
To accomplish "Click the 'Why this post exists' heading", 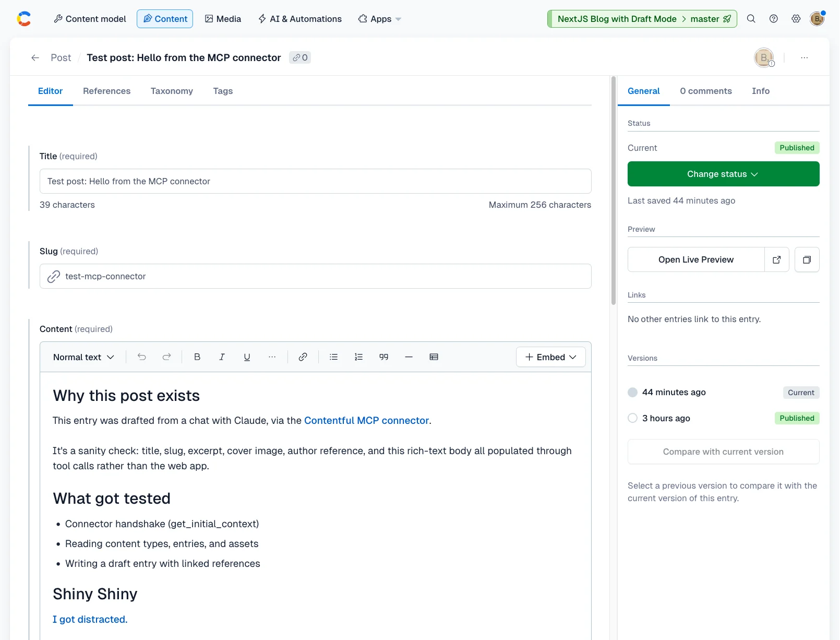I will coord(126,396).
